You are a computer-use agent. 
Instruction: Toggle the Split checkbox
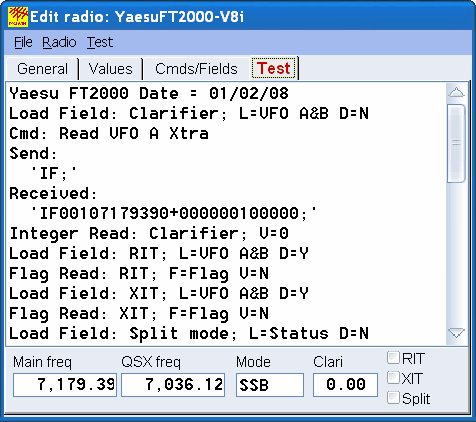click(x=393, y=398)
